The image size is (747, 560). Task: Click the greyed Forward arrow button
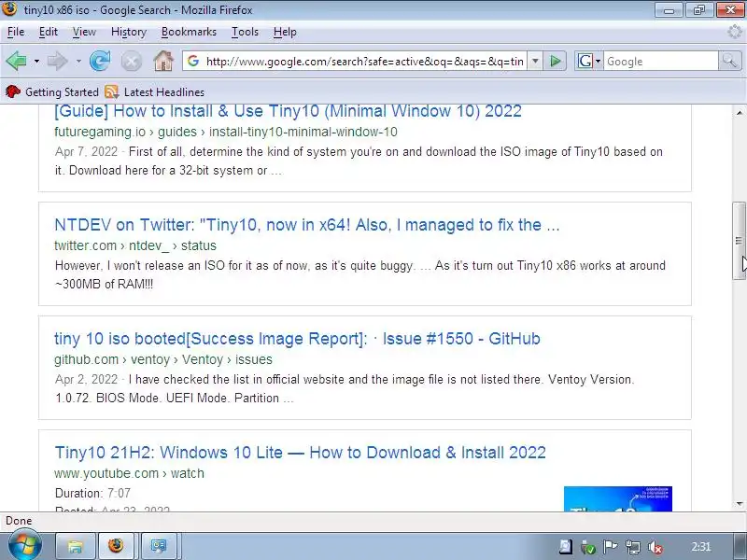point(58,61)
